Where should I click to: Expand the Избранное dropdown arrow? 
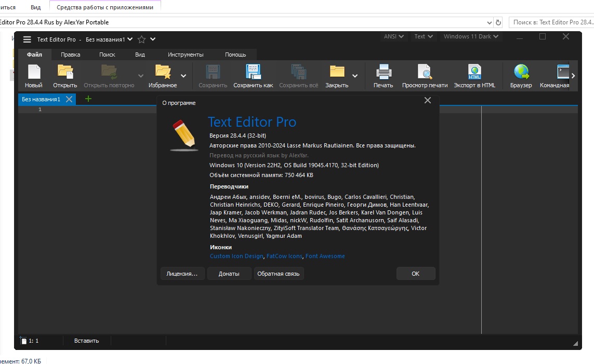183,76
